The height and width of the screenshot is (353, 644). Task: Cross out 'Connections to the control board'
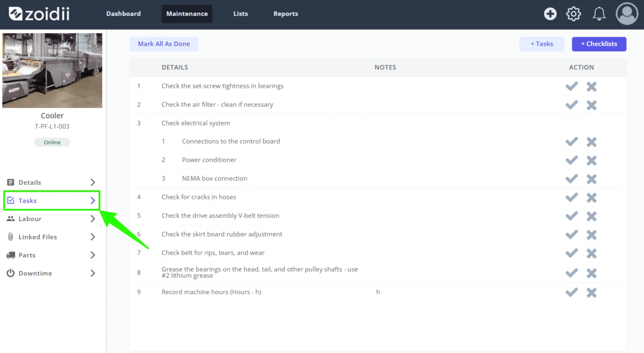click(x=592, y=142)
